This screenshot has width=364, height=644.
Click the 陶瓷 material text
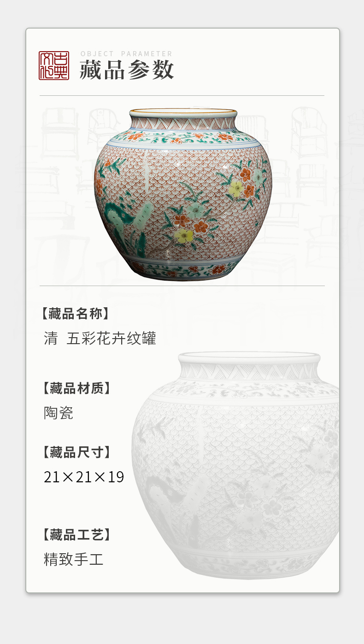coord(59,413)
